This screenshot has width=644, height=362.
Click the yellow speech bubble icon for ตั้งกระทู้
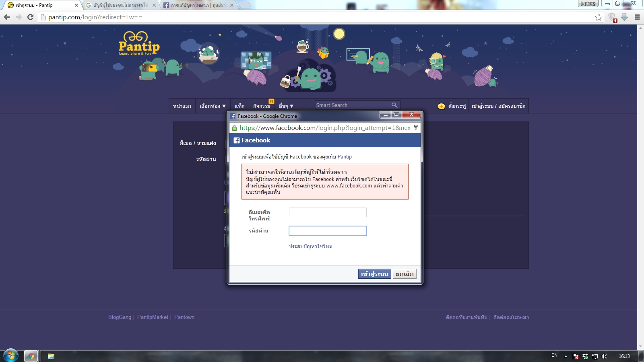click(441, 106)
